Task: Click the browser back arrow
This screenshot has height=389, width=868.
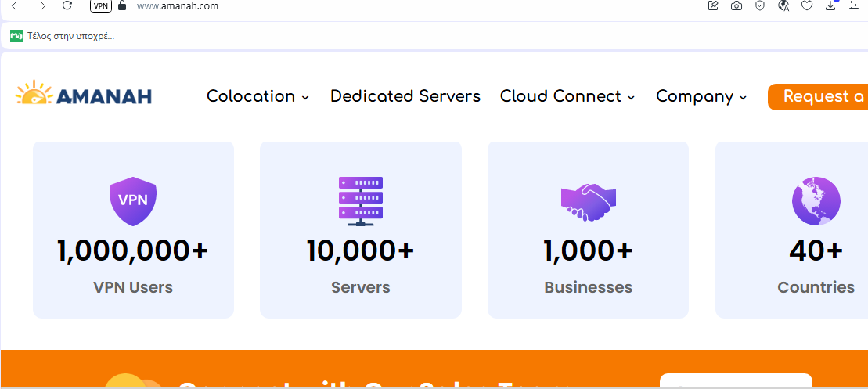Action: point(13,5)
